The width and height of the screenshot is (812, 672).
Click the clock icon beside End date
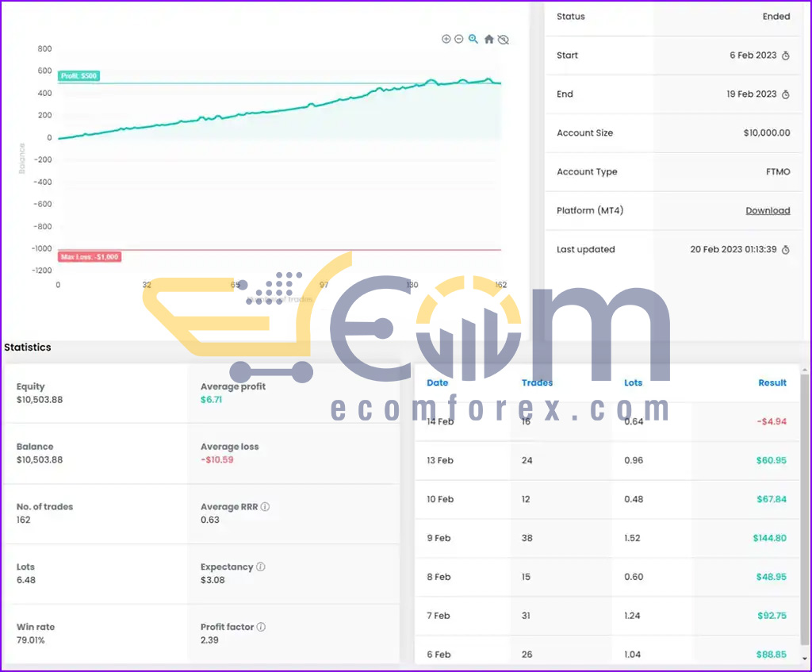(786, 94)
